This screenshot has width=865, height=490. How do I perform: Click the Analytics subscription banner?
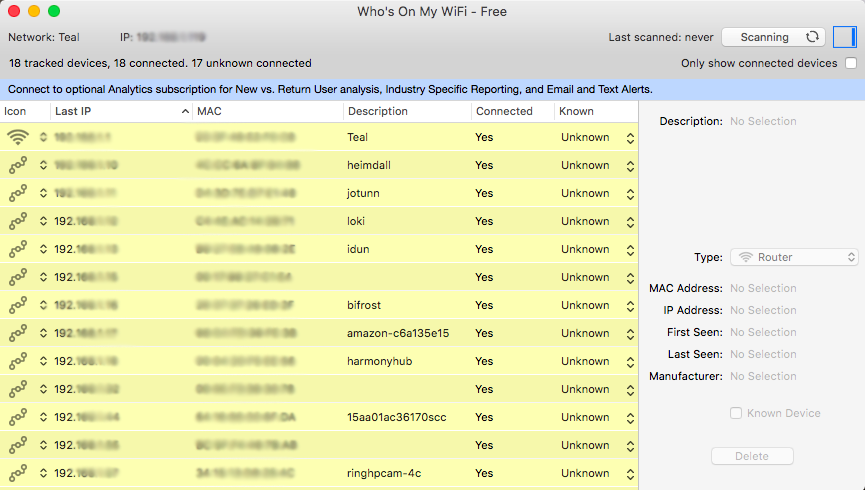coord(330,89)
